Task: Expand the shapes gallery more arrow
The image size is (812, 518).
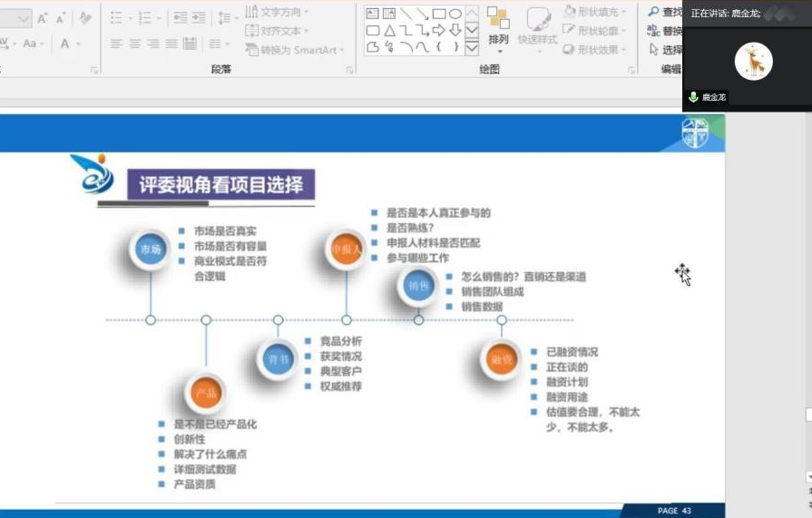Action: click(472, 47)
